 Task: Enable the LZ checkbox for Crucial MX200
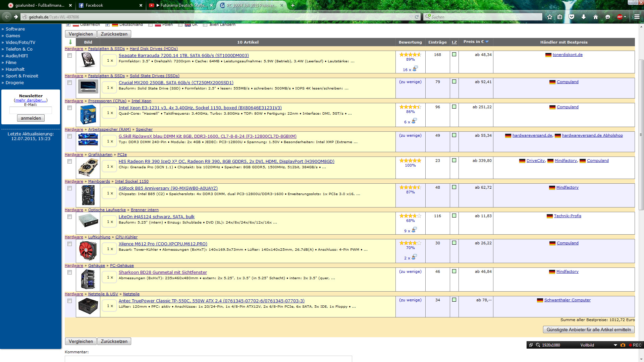(454, 82)
